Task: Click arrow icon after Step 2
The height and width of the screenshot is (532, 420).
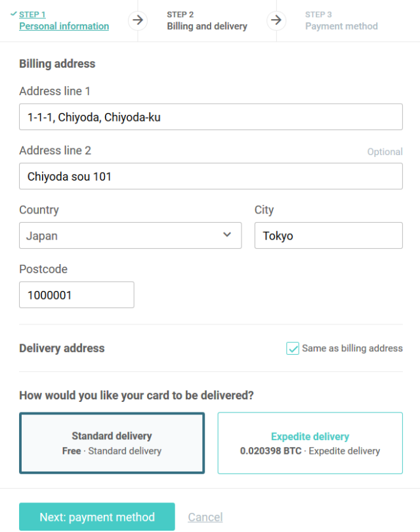Action: pos(276,20)
